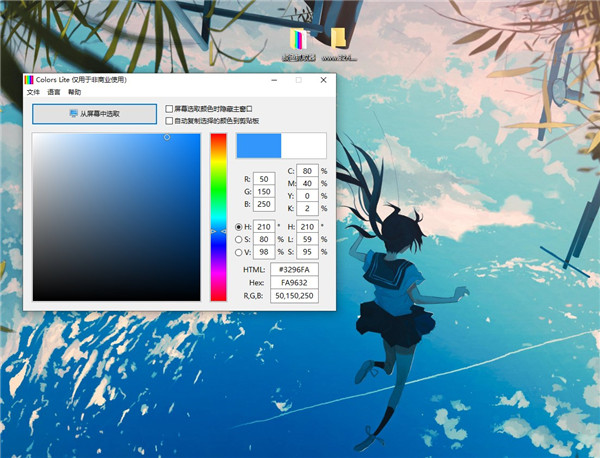Click the L field showing 59
This screenshot has width=600, height=458.
click(x=307, y=240)
